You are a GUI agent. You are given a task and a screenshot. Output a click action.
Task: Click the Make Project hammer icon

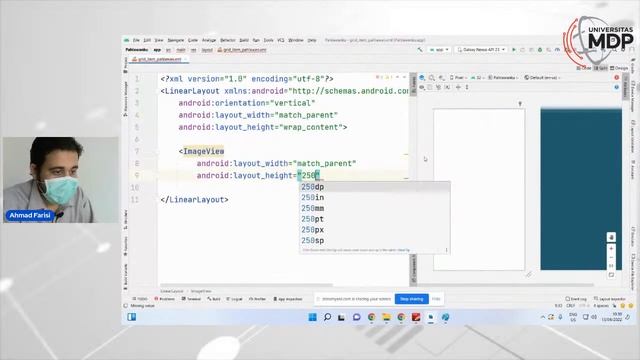click(420, 49)
